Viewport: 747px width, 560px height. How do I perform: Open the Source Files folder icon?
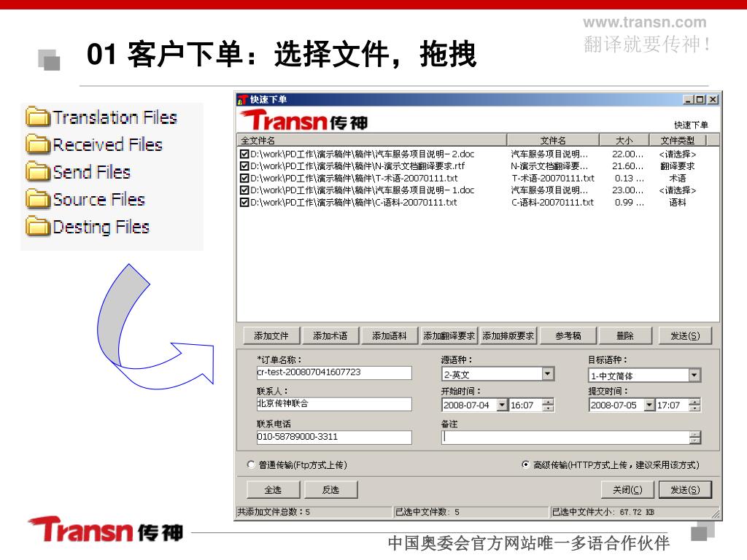38,199
